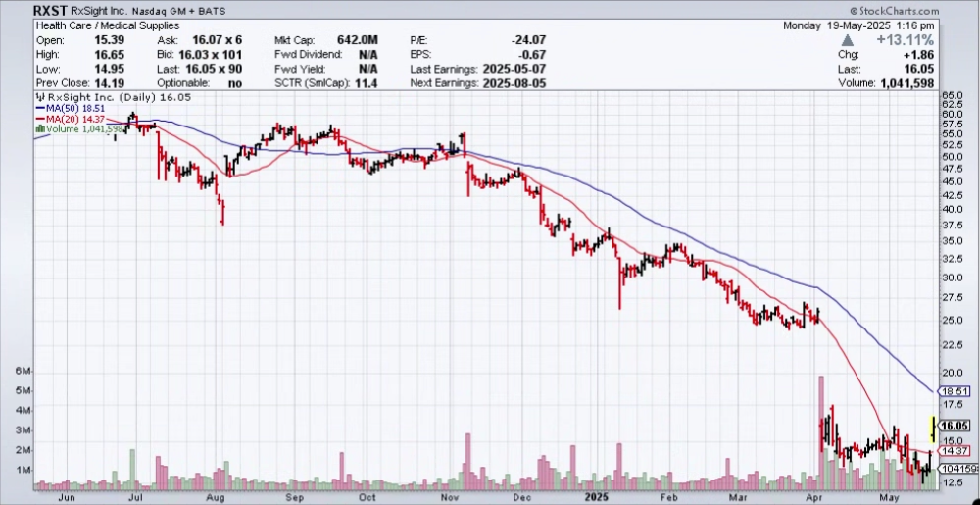Screen dimensions: 980x505
Task: Click the 16.05 last price label on axis
Action: tap(955, 426)
